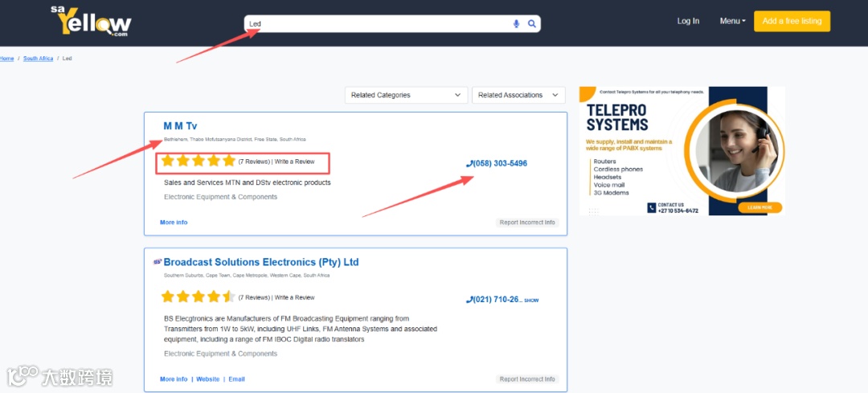Open Broadcast Solutions Electronics (Pty) Ltd listing
Image resolution: width=868 pixels, height=393 pixels.
pos(261,262)
